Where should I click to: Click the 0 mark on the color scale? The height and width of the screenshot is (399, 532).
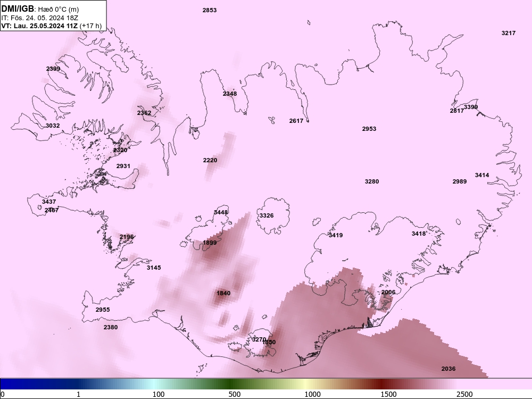[2, 395]
